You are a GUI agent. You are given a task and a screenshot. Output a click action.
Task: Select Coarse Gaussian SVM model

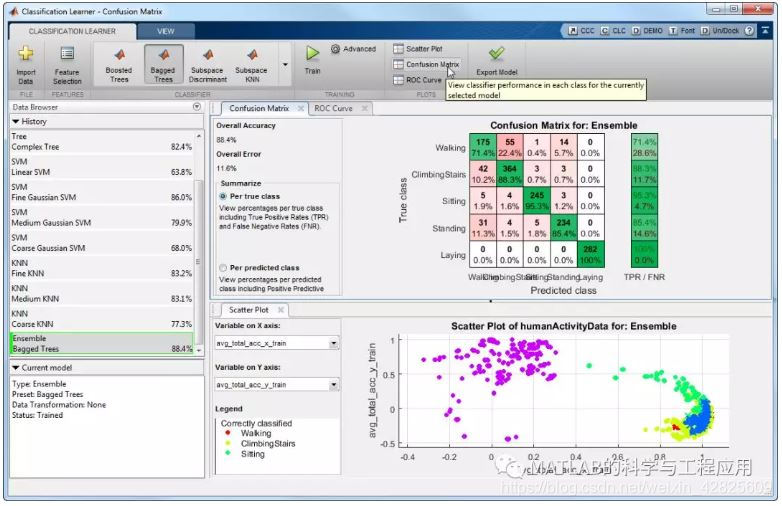(102, 243)
